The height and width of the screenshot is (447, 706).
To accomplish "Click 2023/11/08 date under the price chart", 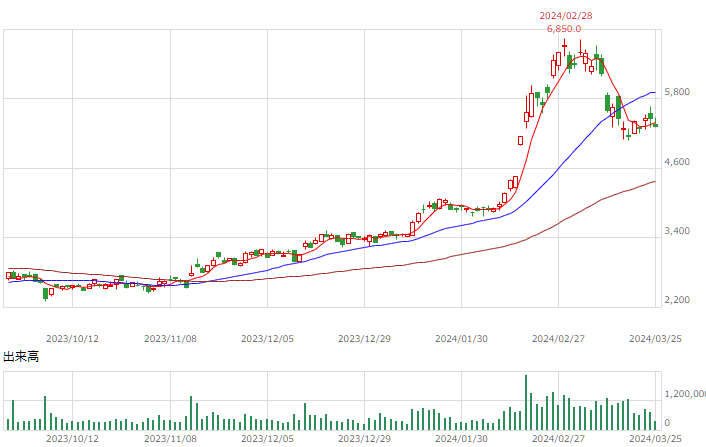I will pyautogui.click(x=170, y=339).
